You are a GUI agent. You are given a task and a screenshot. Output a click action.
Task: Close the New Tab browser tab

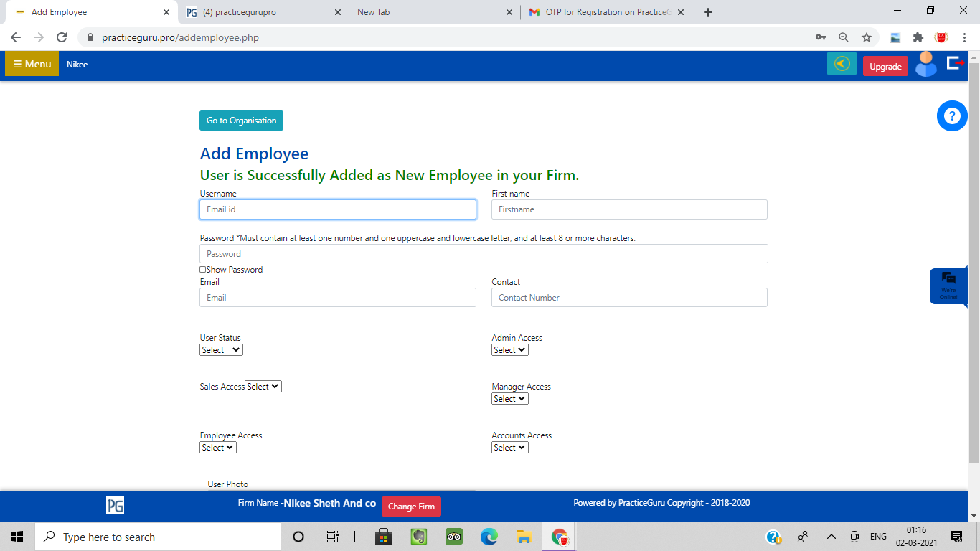[x=509, y=12]
